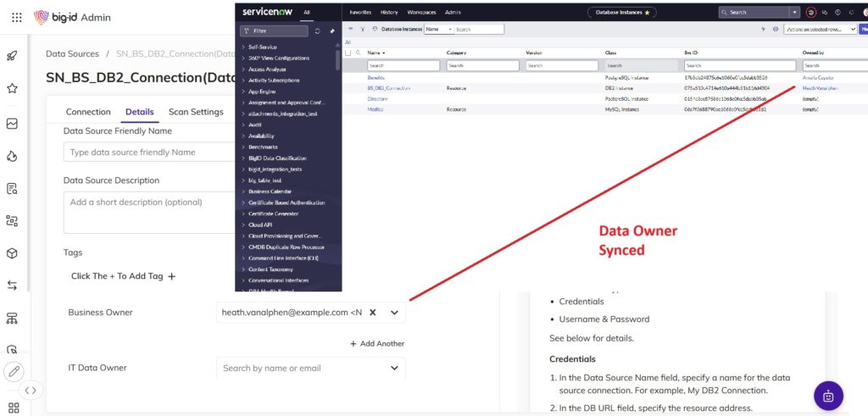Open the ServiceNow list hamburger menu icon
Image resolution: width=868 pixels, height=416 pixels.
(x=350, y=29)
